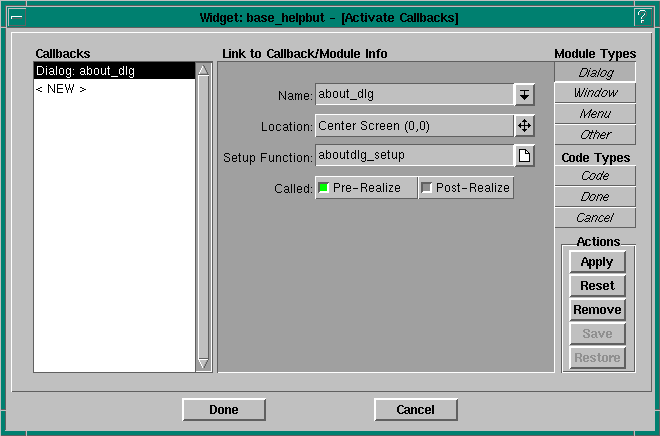
Task: Select the Code code type
Action: click(596, 176)
